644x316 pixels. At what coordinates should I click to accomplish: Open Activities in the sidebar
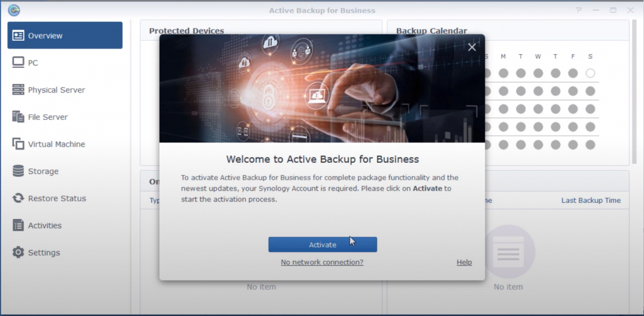(45, 225)
